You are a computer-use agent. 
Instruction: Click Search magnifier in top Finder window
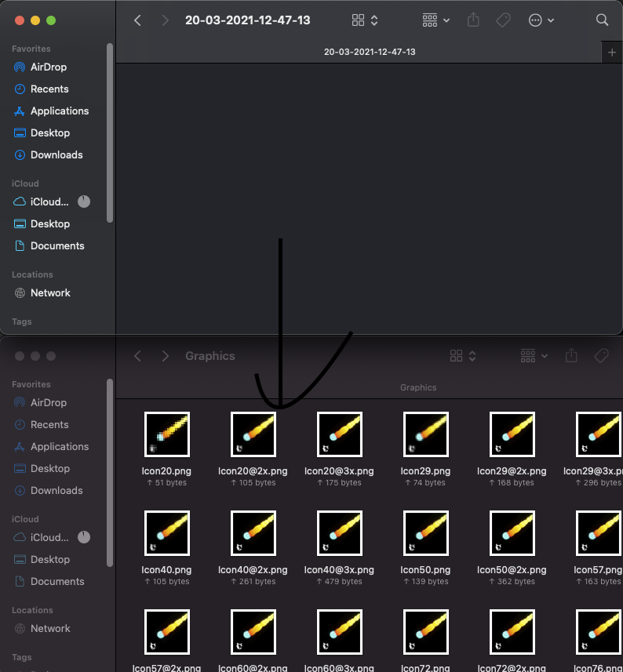603,20
